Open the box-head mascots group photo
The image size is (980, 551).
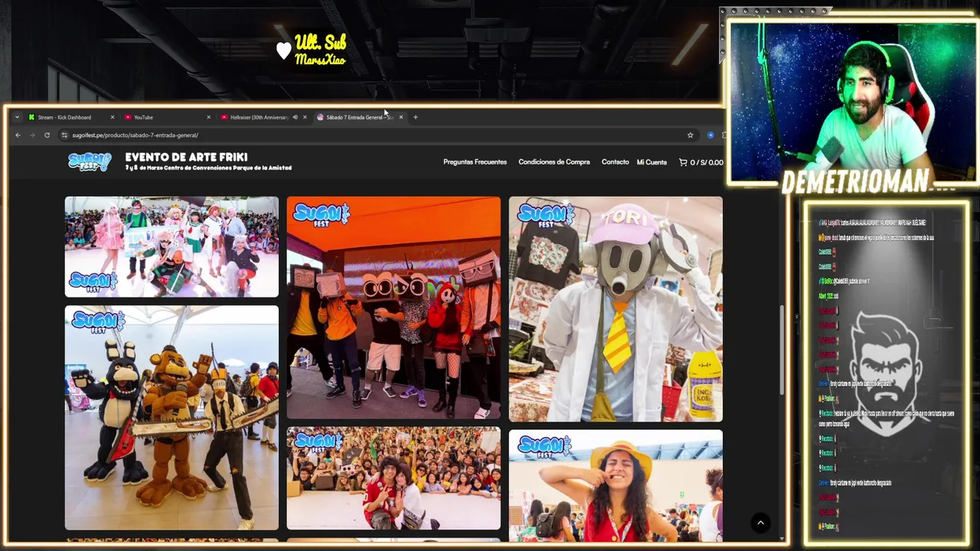pos(394,308)
